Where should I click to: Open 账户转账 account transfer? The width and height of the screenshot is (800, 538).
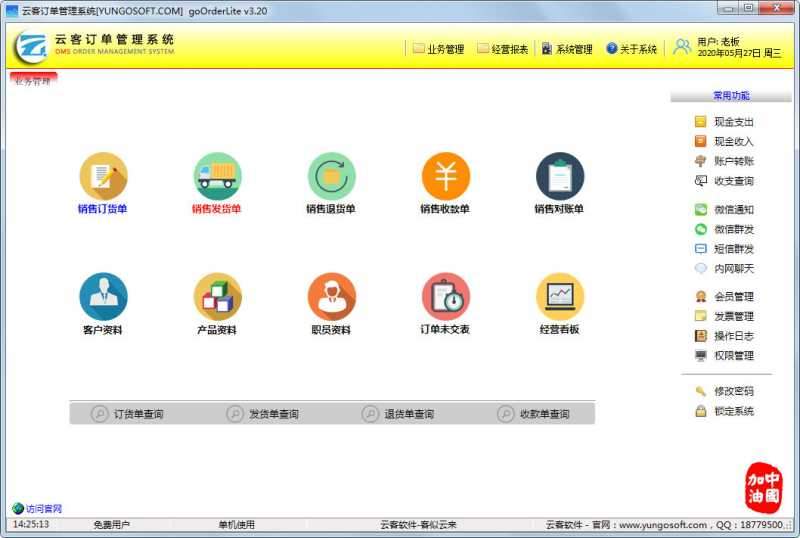coord(724,161)
